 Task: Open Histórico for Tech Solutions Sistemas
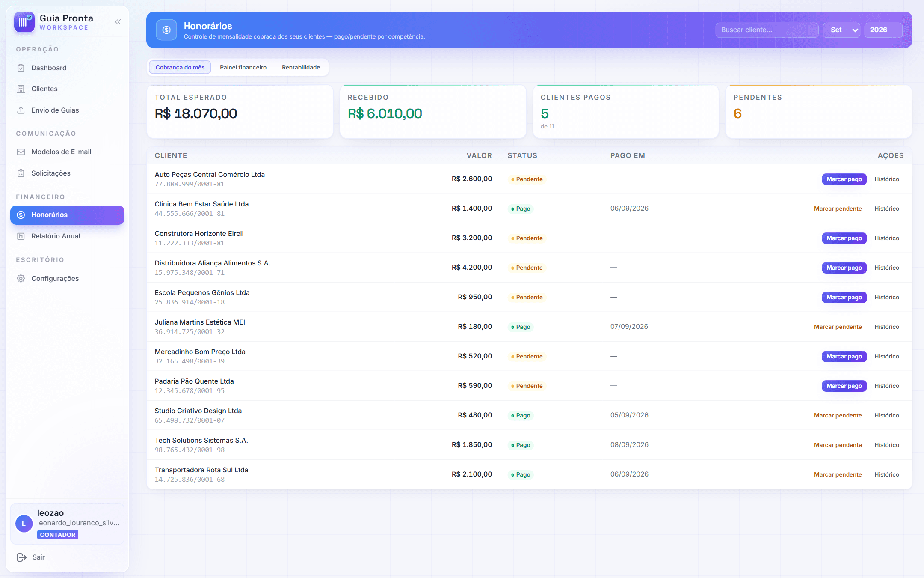pos(886,445)
